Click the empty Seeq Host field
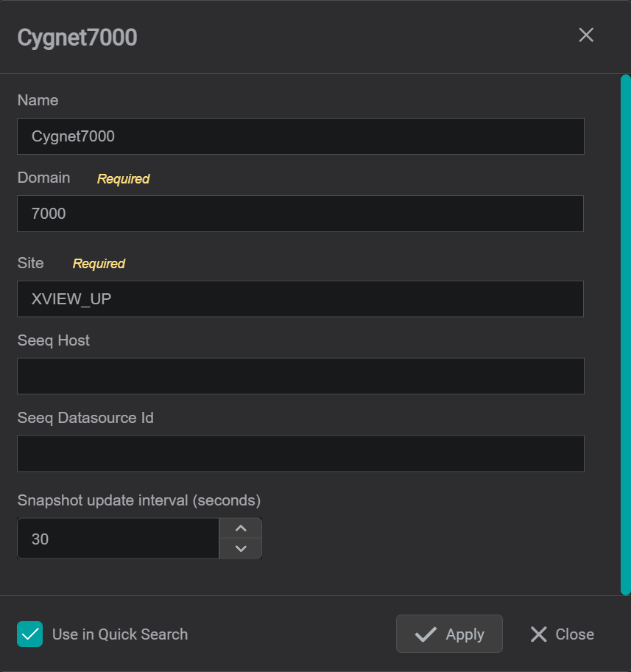 [x=300, y=376]
